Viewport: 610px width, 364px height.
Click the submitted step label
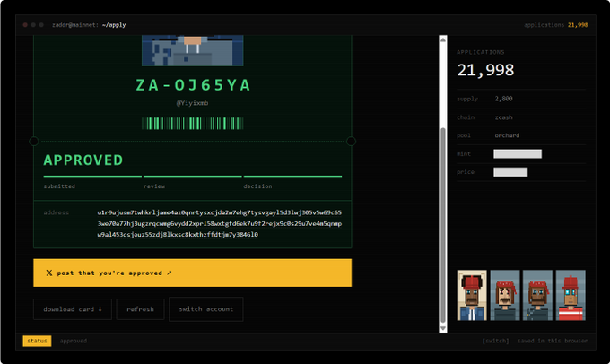(59, 186)
